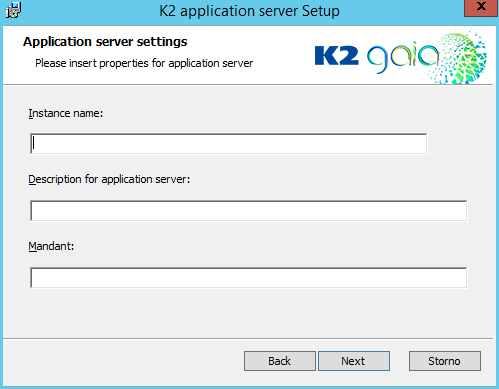Click the horizontal separator line above the buttons
The image size is (499, 389).
248,339
